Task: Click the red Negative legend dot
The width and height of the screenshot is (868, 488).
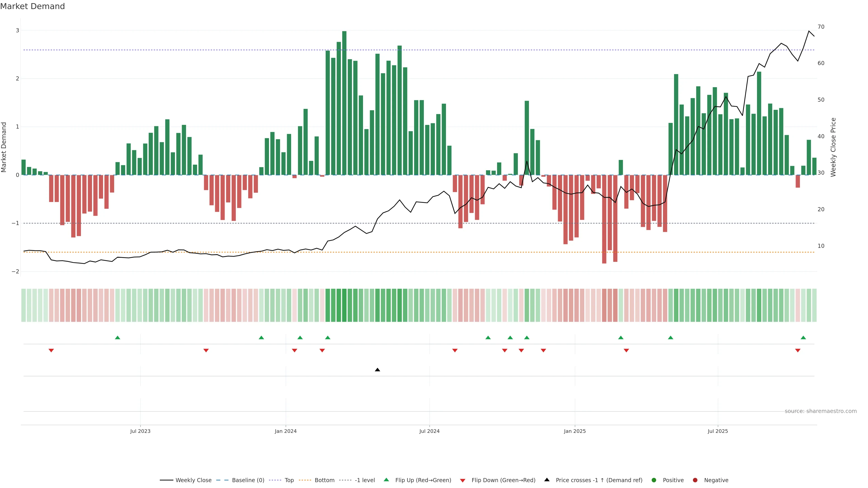Action: [695, 480]
